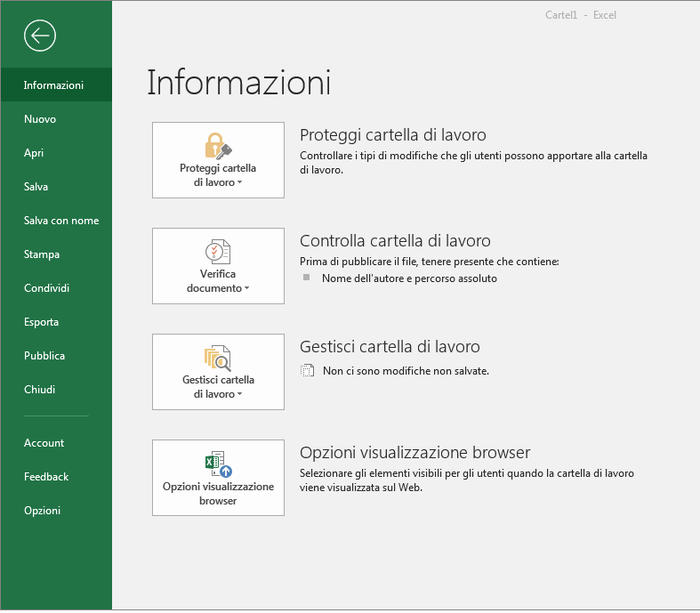Open the Stampa page
700x613 pixels.
(x=56, y=254)
